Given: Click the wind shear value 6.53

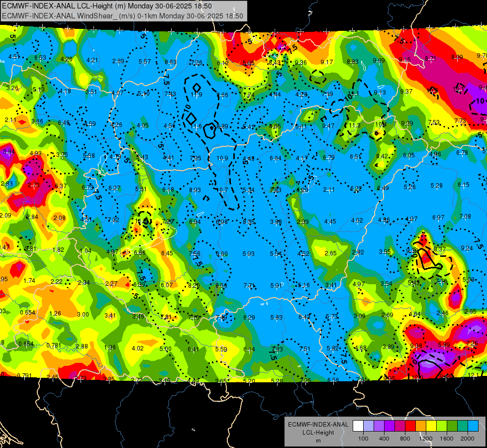Looking at the screenshot, I should [x=40, y=58].
